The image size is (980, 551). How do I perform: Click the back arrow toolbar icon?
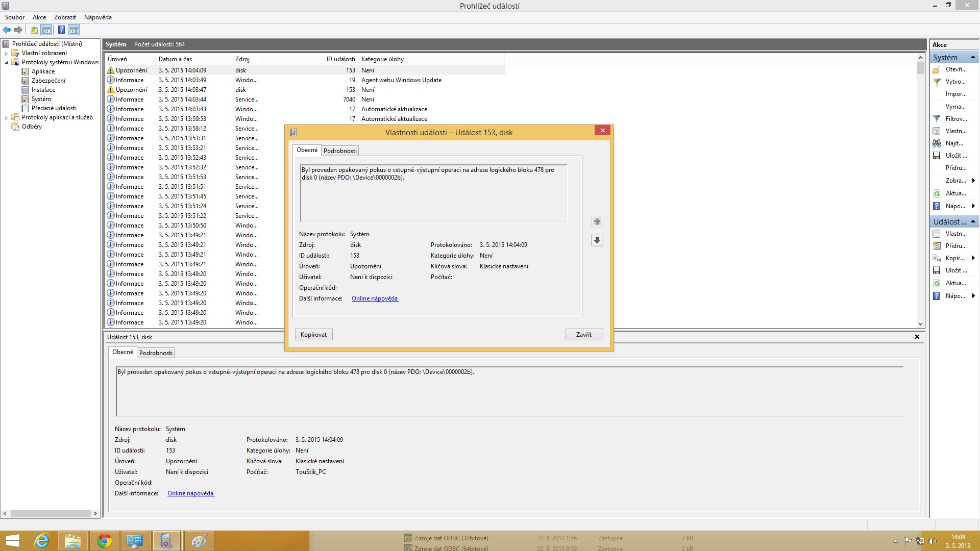pyautogui.click(x=7, y=30)
